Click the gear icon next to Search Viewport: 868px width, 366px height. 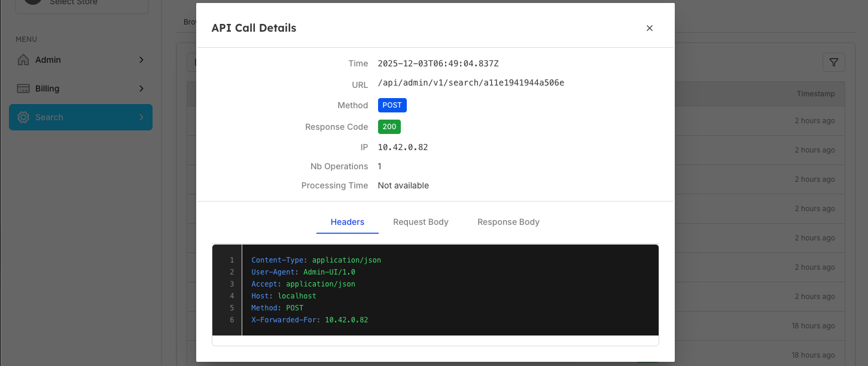pyautogui.click(x=23, y=117)
